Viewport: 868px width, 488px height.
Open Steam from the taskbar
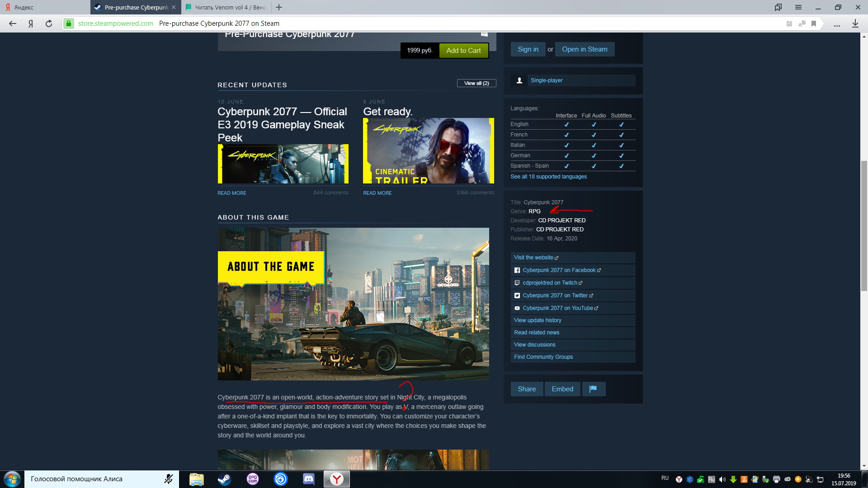224,479
